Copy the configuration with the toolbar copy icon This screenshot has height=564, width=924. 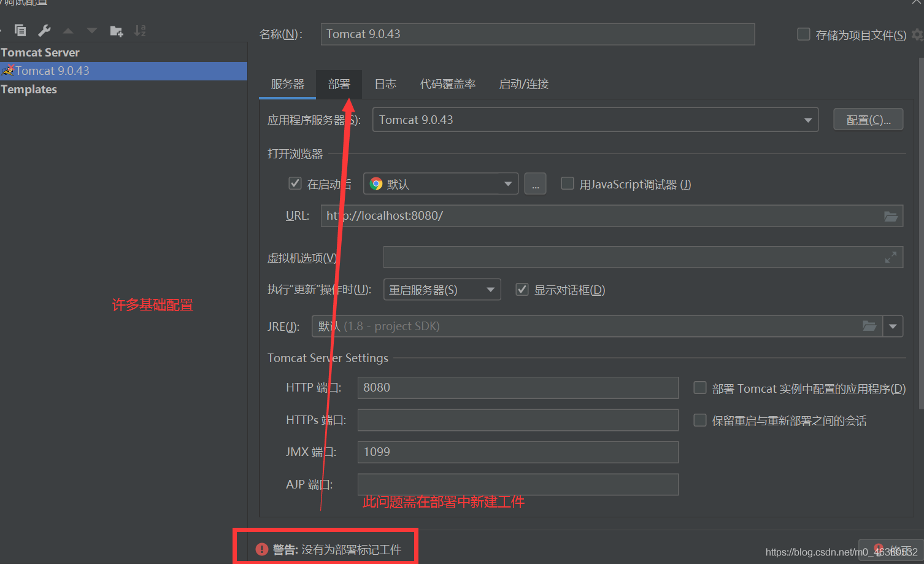point(20,30)
